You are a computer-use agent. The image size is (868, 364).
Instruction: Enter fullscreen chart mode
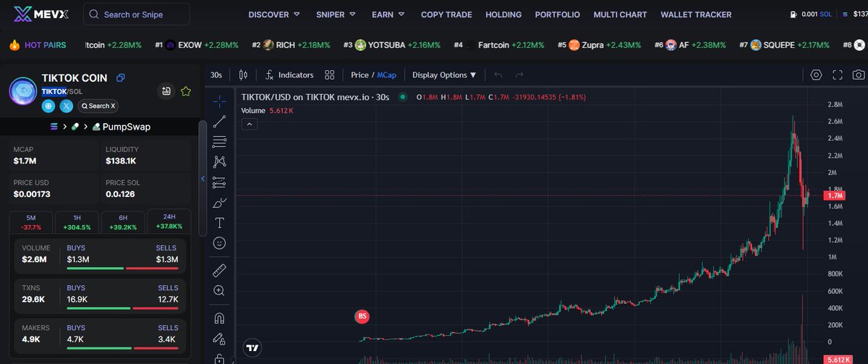pos(838,75)
